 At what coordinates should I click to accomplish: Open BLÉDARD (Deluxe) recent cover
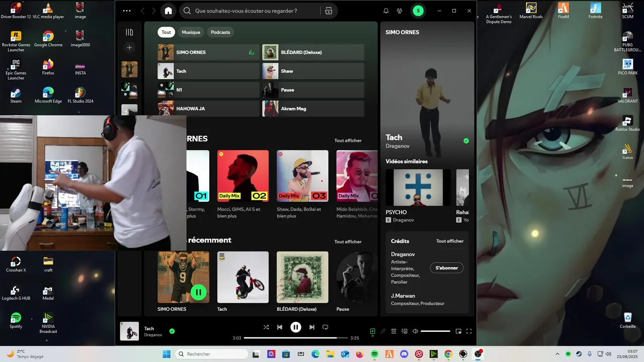[x=302, y=277]
